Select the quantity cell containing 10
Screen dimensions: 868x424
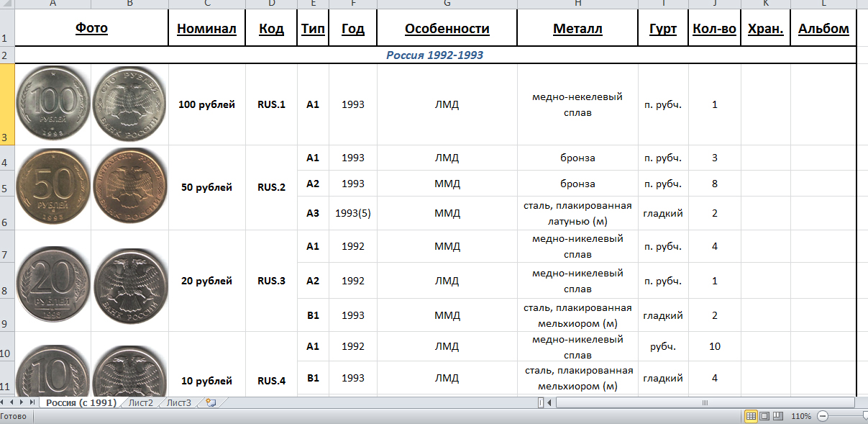click(x=715, y=346)
